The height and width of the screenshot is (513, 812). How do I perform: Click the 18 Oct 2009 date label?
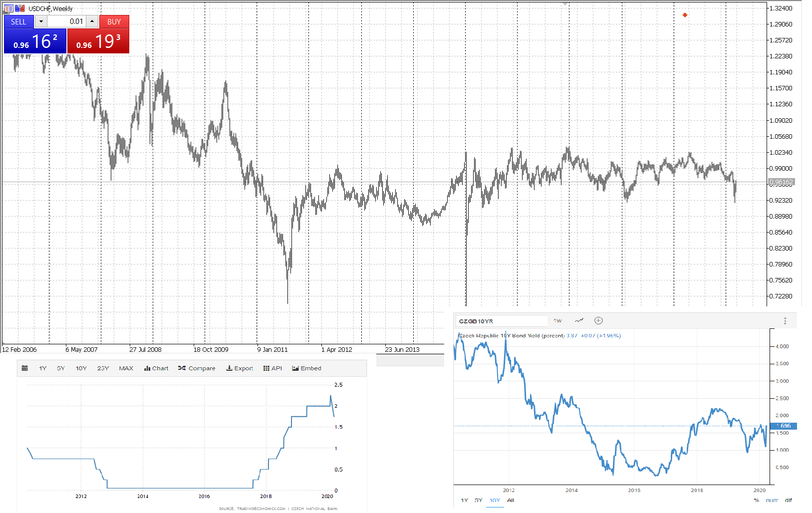[x=211, y=349]
